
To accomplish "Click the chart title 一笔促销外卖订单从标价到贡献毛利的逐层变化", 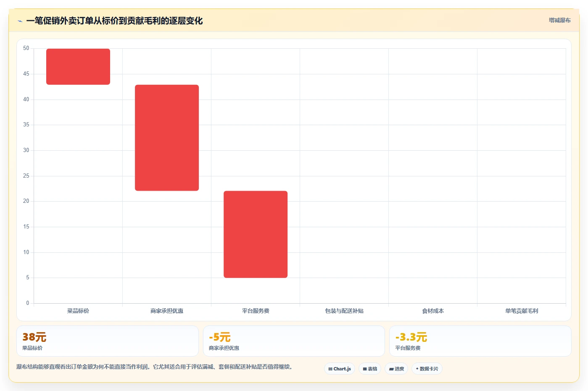I will (114, 21).
